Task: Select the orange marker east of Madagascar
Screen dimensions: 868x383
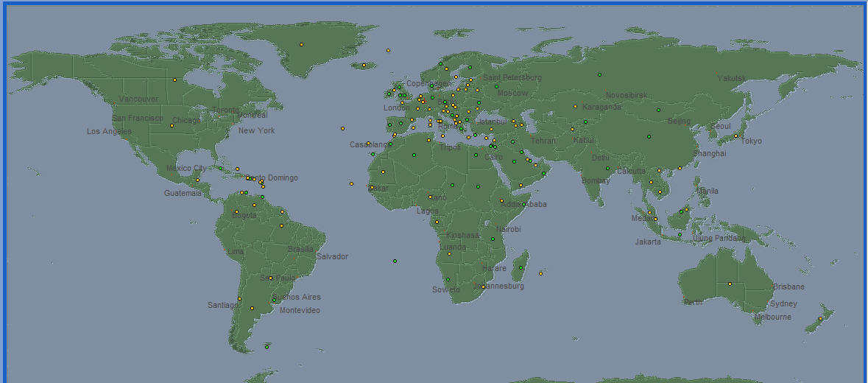Action: pyautogui.click(x=540, y=273)
